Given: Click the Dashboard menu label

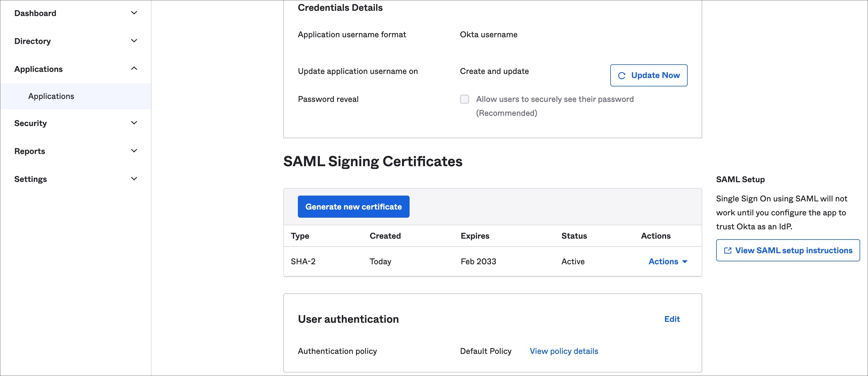Looking at the screenshot, I should coord(35,13).
